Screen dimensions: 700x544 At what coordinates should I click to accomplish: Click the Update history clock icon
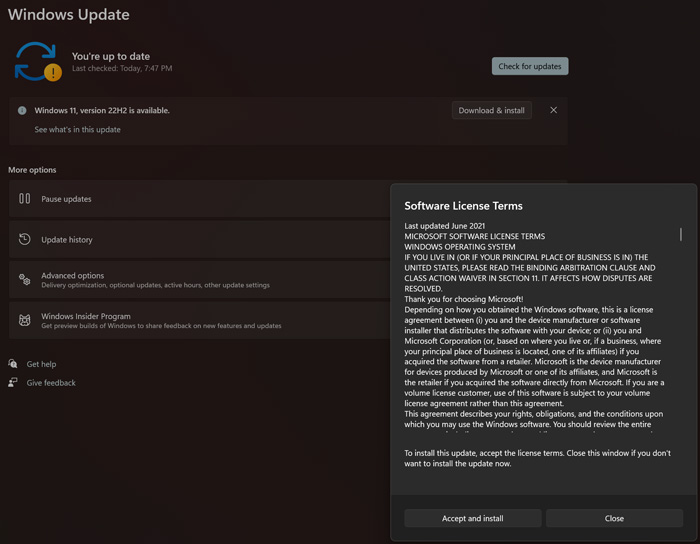pos(25,239)
